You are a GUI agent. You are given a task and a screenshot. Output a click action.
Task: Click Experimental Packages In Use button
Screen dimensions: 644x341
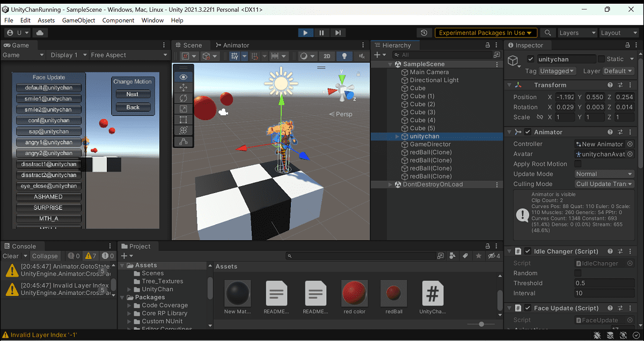[x=486, y=33]
